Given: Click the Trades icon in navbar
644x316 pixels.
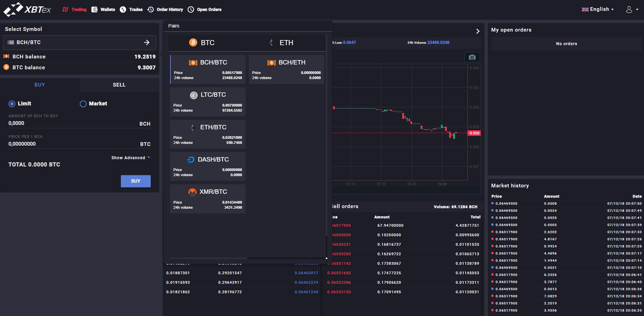Looking at the screenshot, I should coord(123,10).
